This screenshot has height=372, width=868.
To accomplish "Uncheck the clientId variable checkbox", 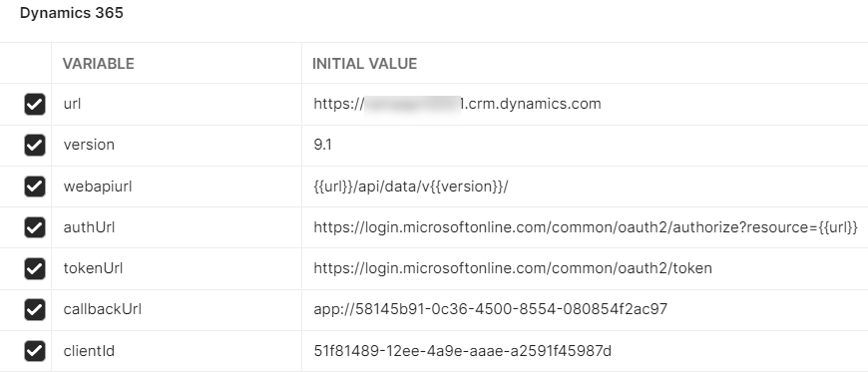I will click(34, 351).
